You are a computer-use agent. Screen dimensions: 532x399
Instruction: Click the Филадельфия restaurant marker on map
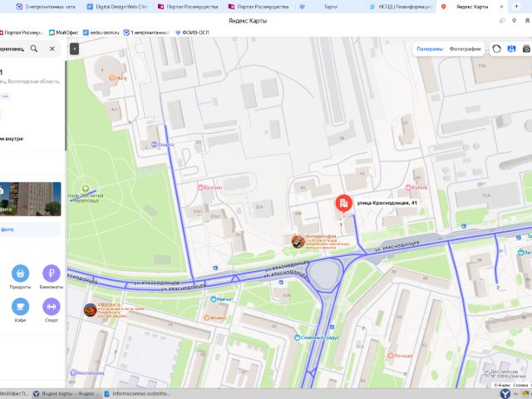[x=298, y=242]
